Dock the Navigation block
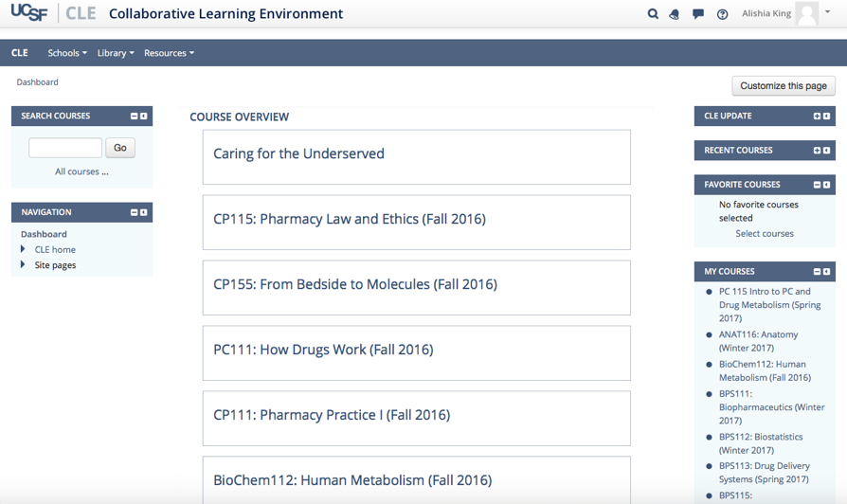 (x=144, y=213)
